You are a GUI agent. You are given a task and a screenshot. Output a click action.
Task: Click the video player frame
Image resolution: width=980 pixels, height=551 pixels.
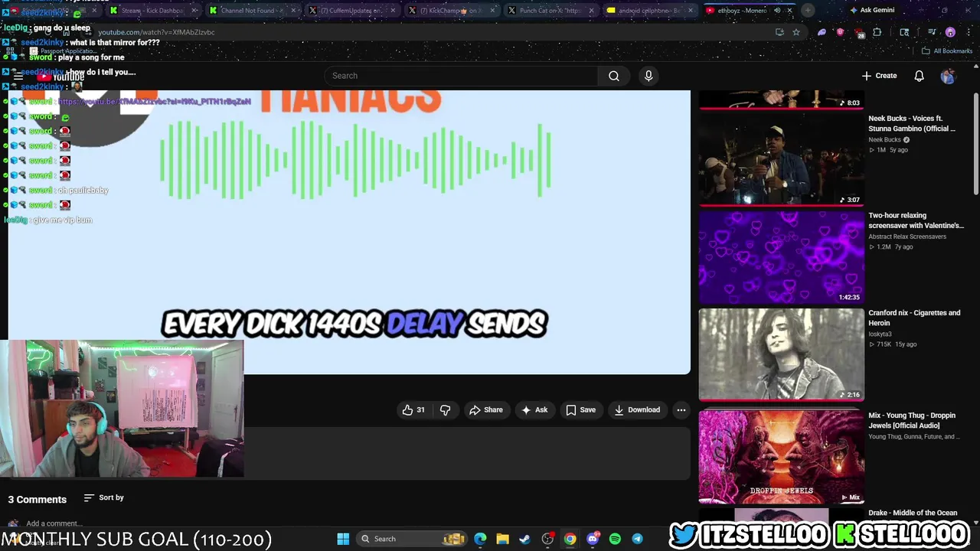(x=349, y=233)
